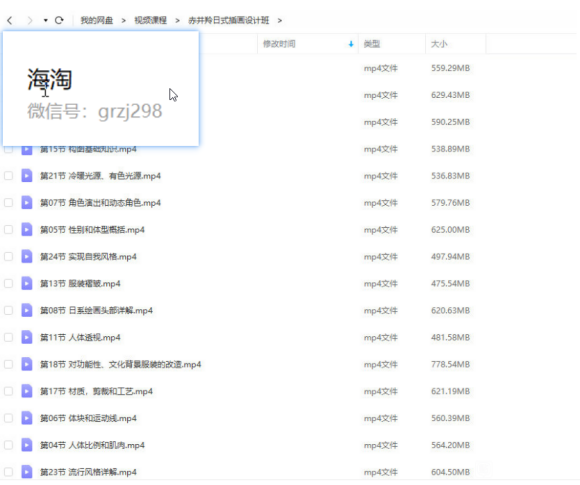Navigate to 视频课程 breadcrumb folder
The image size is (580, 485).
151,20
